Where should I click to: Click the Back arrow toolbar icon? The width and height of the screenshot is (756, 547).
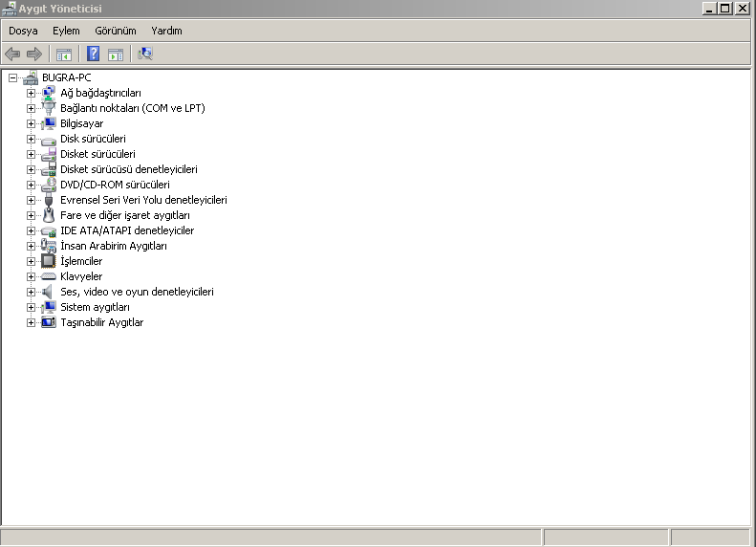(12, 54)
